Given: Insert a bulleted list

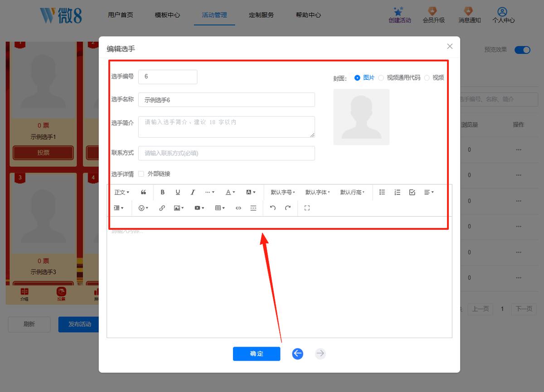Looking at the screenshot, I should [x=382, y=192].
